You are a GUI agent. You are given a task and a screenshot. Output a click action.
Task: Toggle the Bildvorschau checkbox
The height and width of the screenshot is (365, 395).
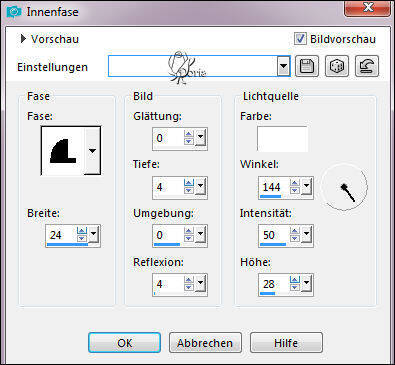point(300,39)
